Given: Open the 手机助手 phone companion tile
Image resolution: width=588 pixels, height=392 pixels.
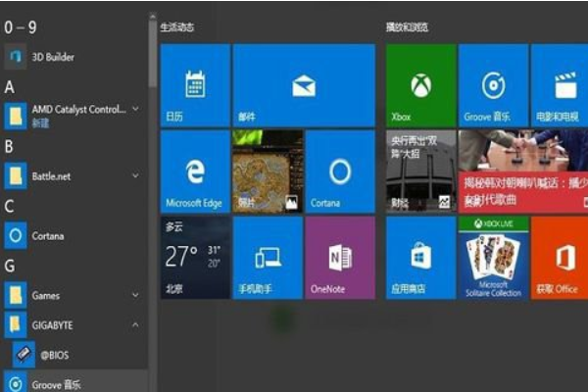Looking at the screenshot, I should pos(268,258).
